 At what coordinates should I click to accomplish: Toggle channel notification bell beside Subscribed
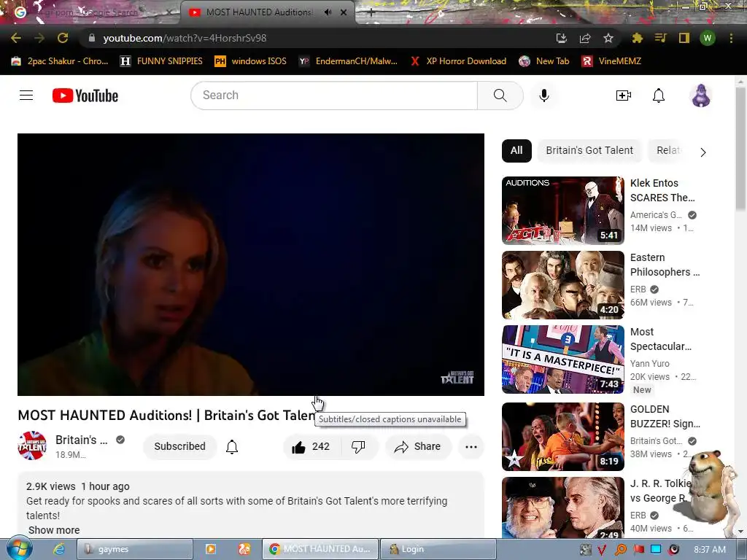coord(232,447)
